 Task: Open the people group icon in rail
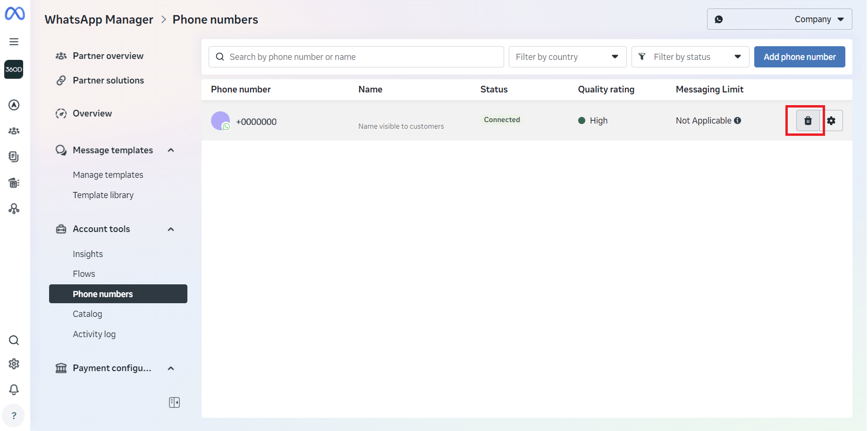[x=14, y=131]
